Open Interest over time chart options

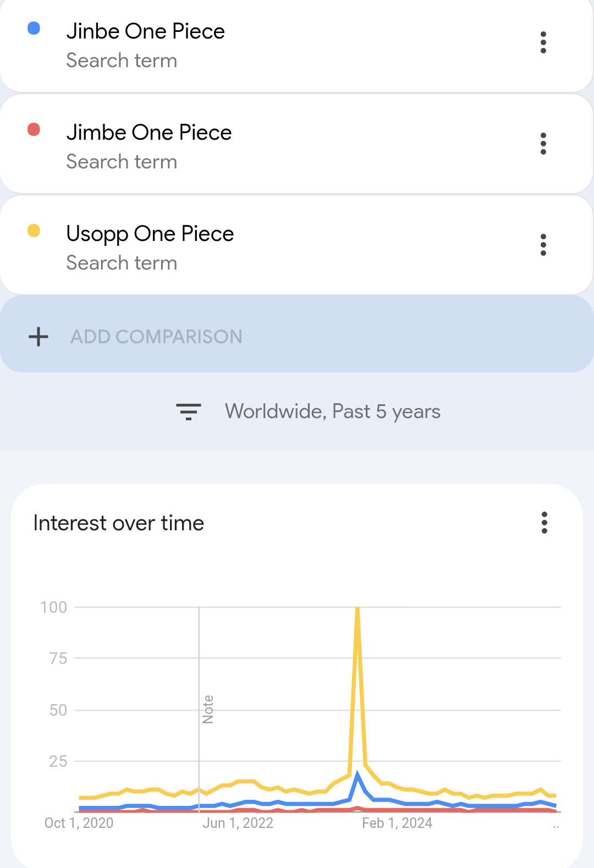coord(544,523)
